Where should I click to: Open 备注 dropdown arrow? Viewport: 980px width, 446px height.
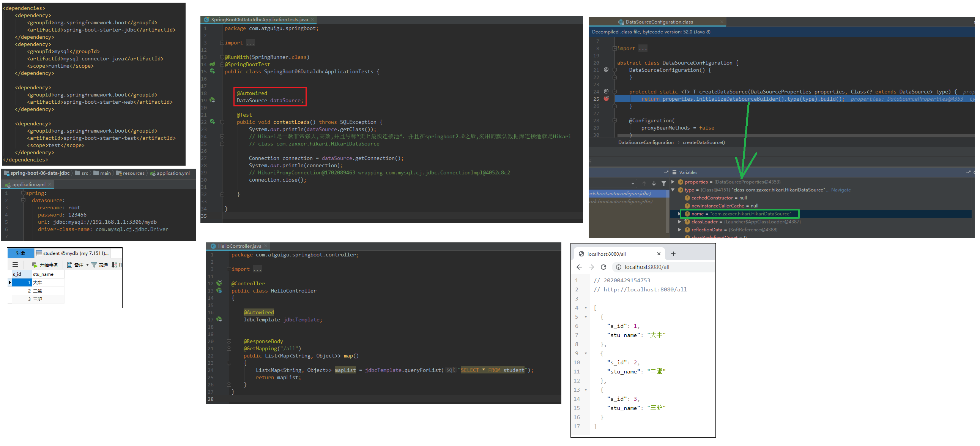[x=88, y=265]
